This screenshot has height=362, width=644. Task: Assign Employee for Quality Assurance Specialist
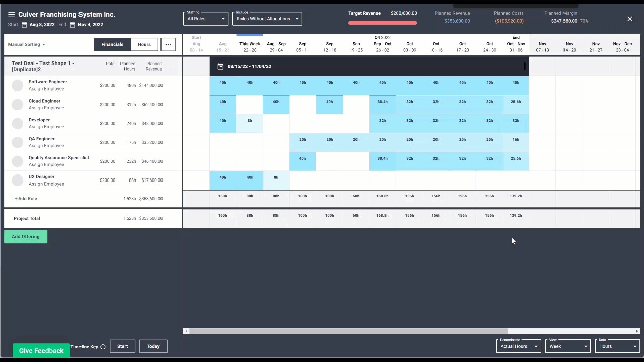[x=46, y=164]
